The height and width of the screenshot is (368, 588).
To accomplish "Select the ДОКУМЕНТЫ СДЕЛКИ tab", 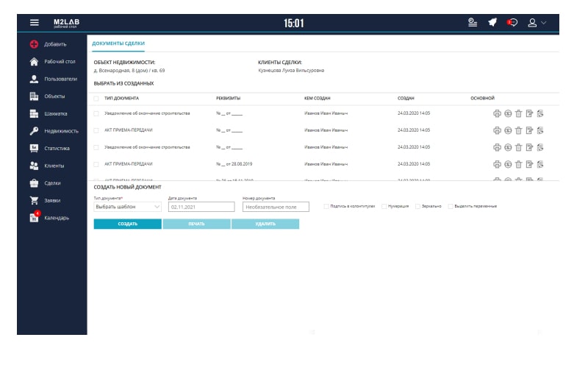I will coord(118,43).
